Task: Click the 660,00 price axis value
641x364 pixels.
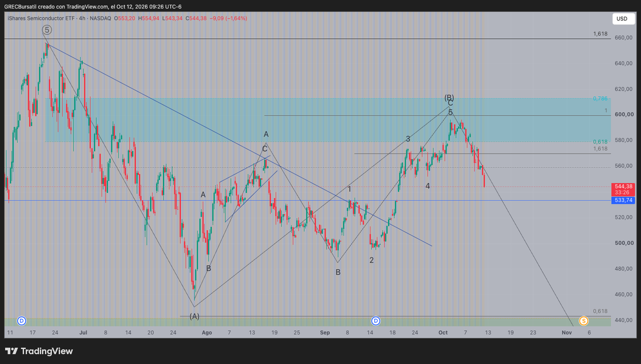Action: [x=624, y=37]
